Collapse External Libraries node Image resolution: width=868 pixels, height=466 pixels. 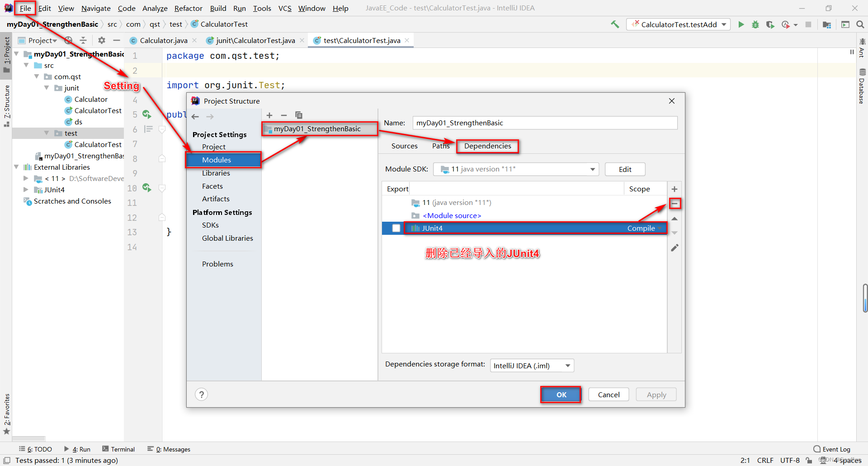[16, 167]
